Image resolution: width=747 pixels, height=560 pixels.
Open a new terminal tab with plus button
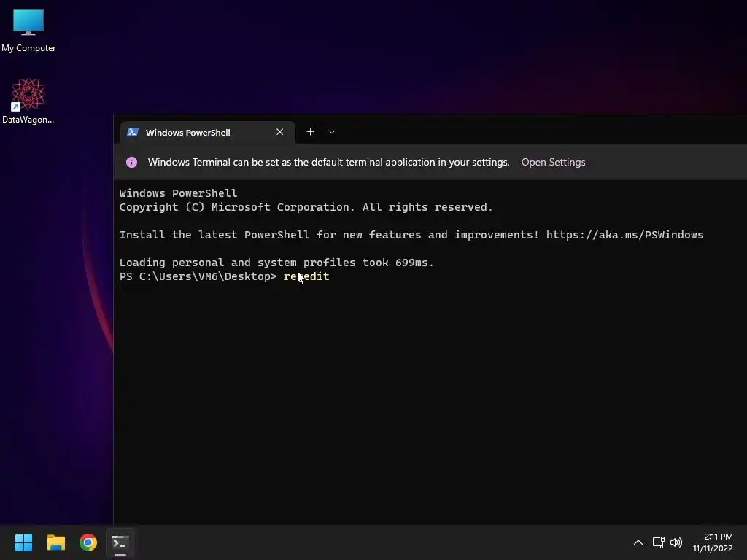point(310,132)
